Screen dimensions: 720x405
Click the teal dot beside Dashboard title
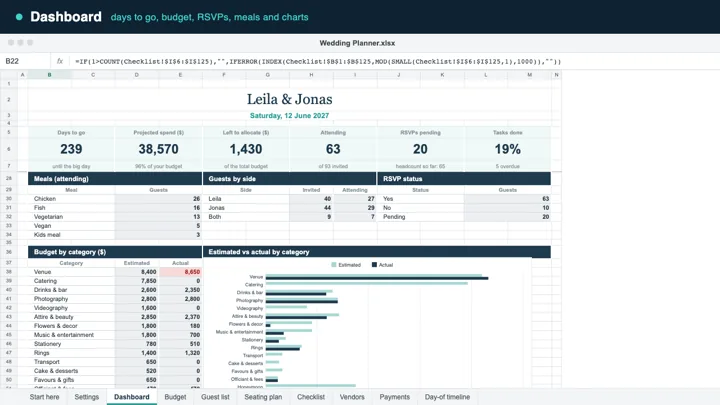click(x=19, y=17)
